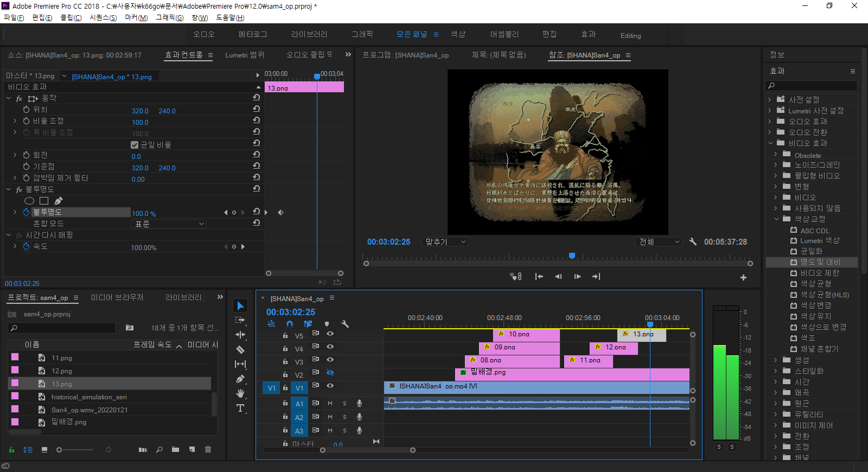This screenshot has width=868, height=472.
Task: Open program monitor settings wrench
Action: [693, 241]
